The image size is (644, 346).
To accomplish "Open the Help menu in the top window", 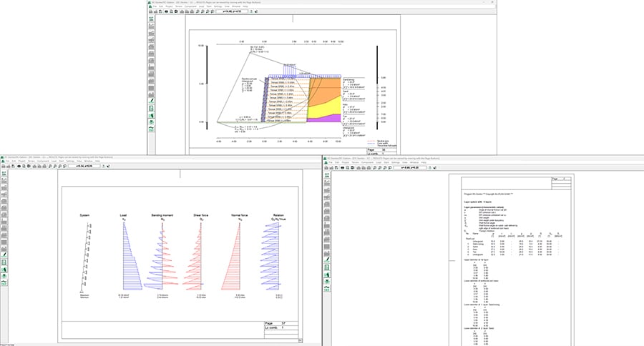I will tap(245, 6).
